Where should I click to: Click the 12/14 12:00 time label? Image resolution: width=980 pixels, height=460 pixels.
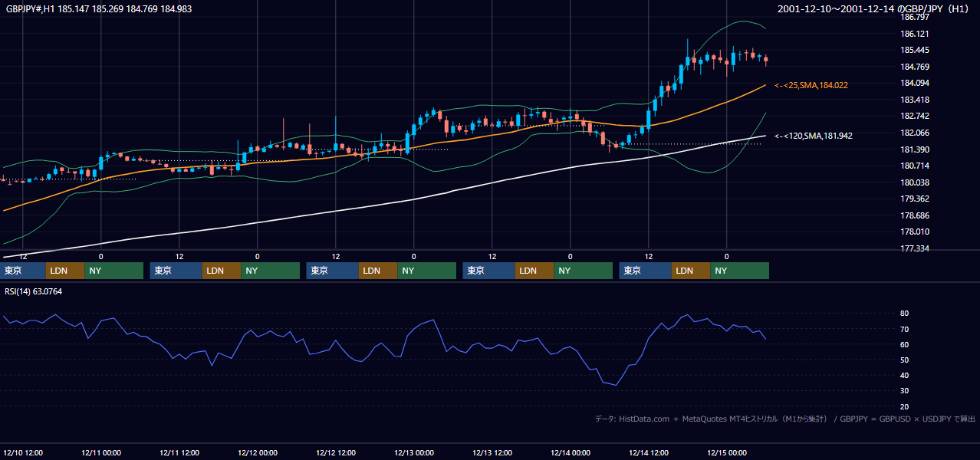[x=649, y=452]
